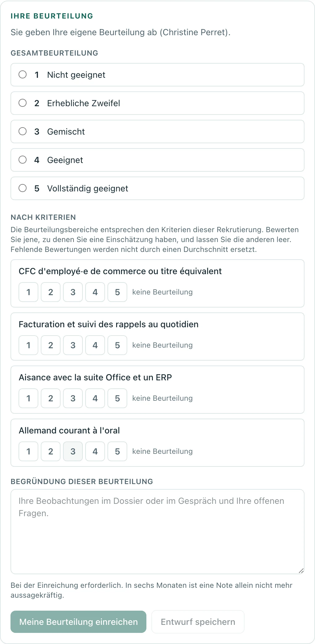The height and width of the screenshot is (644, 315).
Task: Rate Facturation et suivi des rappels as 5
Action: point(117,345)
